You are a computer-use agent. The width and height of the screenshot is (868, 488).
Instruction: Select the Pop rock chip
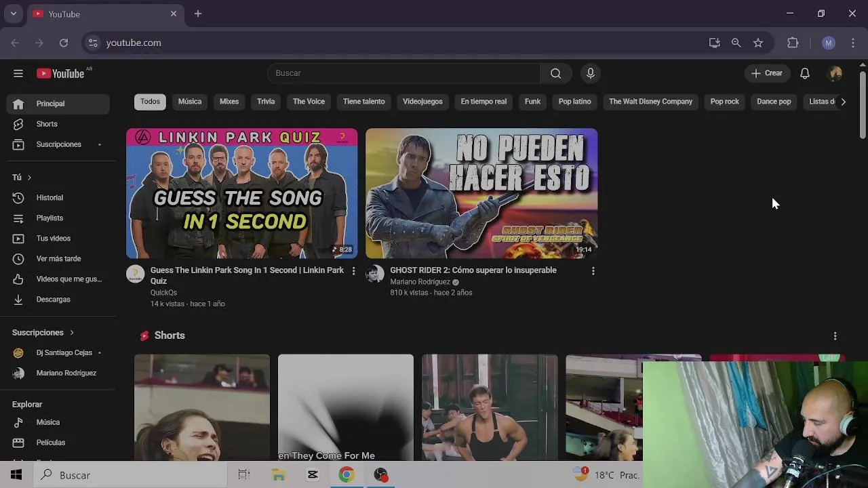coord(724,102)
